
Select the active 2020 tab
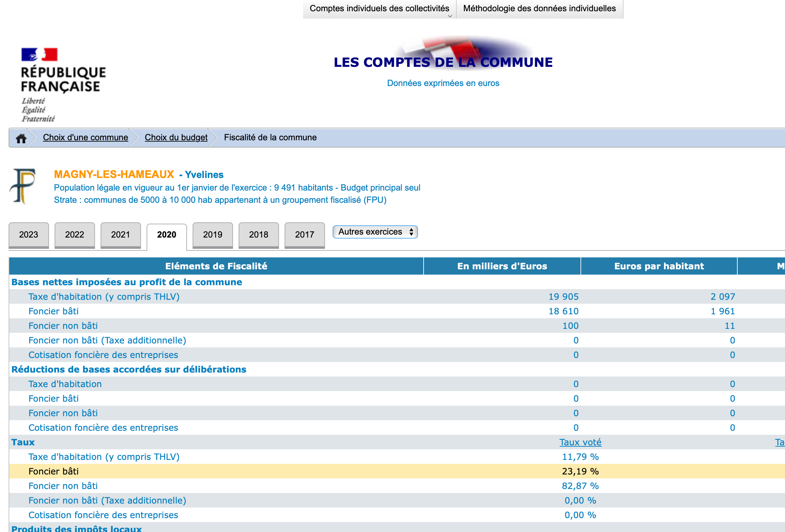166,235
